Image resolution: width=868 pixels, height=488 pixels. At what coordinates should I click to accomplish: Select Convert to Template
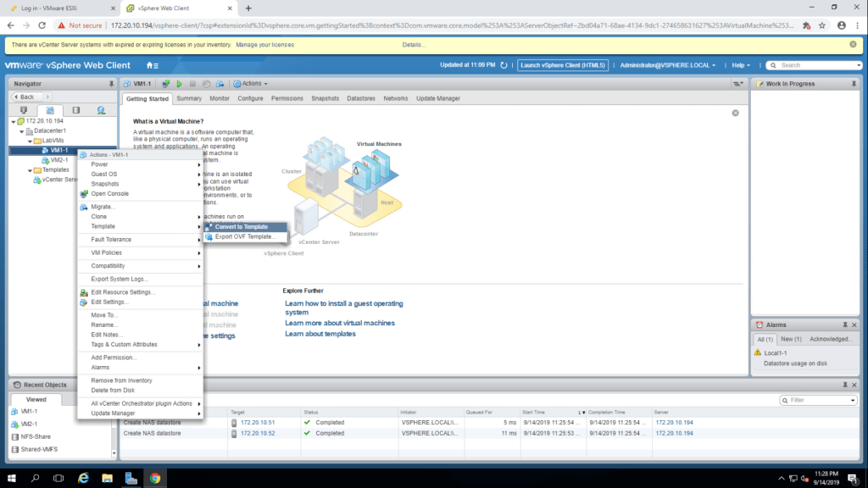[x=241, y=227]
